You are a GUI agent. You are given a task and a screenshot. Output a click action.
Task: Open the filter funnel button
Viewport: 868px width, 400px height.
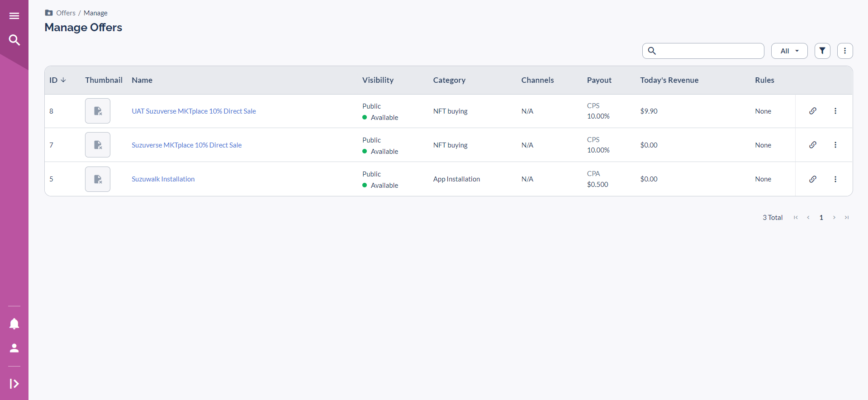822,51
